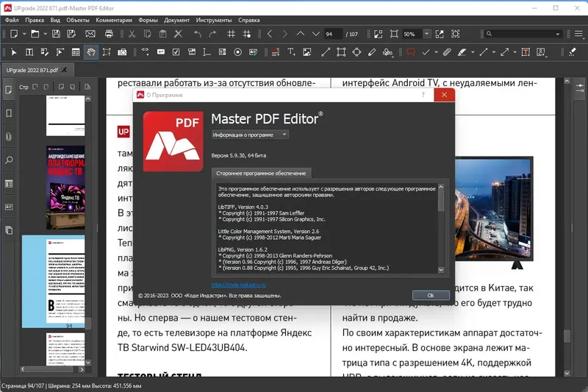Viewport: 588px width, 392px height.
Task: Open the Search magnifier side panel
Action: (9, 160)
